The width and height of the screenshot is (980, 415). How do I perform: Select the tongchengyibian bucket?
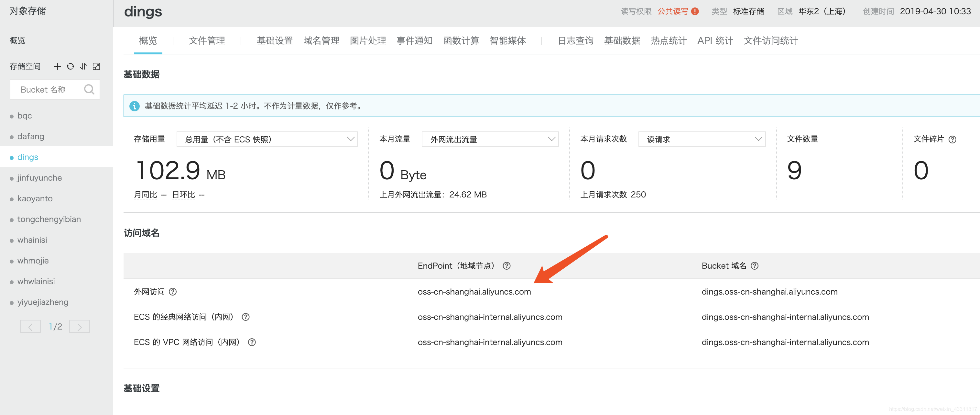49,219
